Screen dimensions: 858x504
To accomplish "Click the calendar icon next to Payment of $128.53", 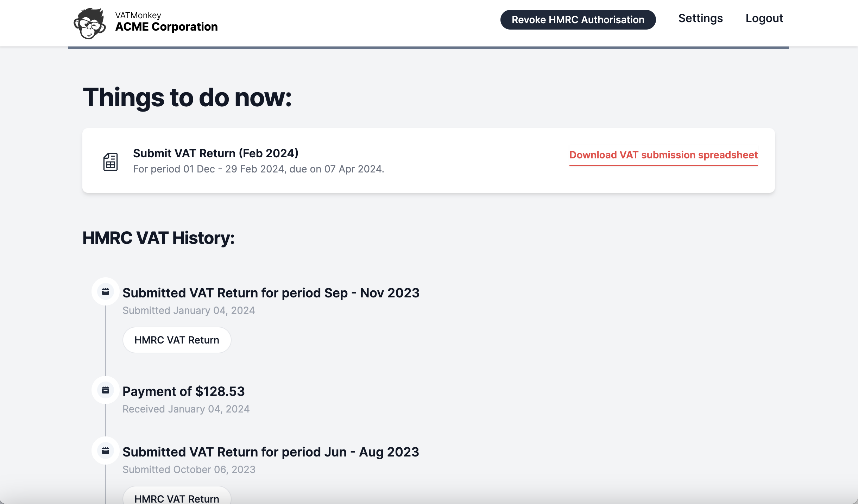I will click(106, 390).
